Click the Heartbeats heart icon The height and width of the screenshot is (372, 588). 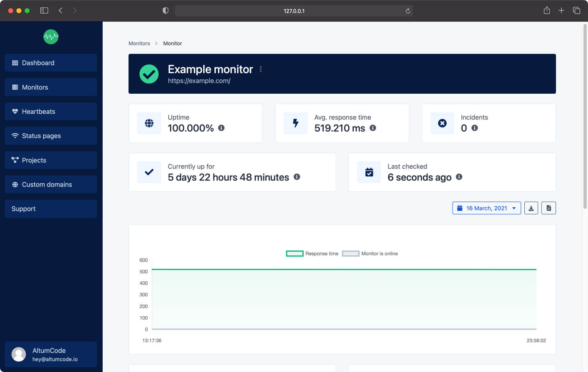tap(15, 111)
